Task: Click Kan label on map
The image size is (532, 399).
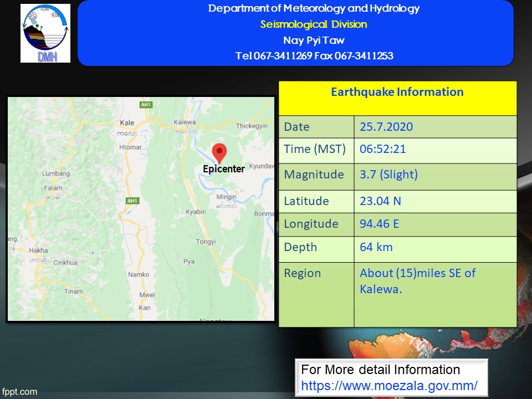Action: [145, 308]
